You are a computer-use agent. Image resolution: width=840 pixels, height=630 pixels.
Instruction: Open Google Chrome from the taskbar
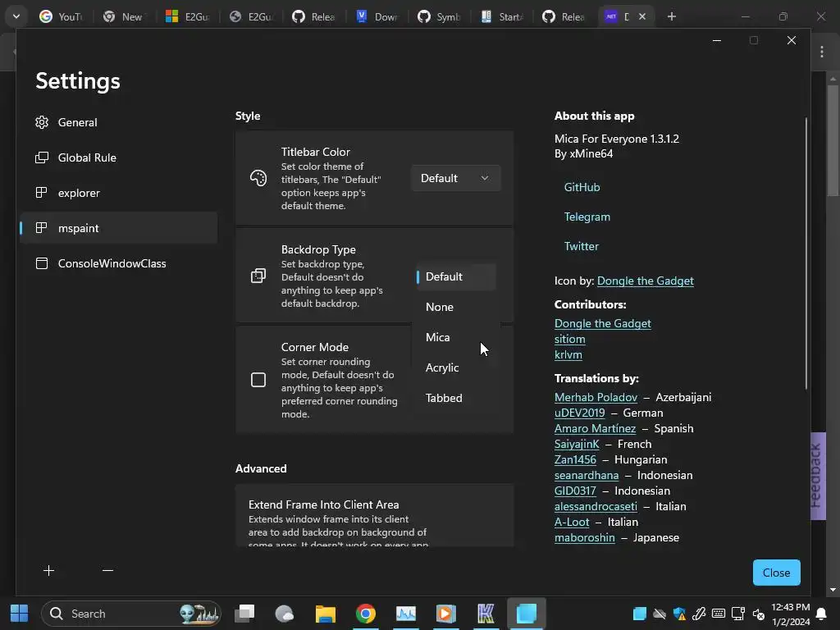(365, 614)
